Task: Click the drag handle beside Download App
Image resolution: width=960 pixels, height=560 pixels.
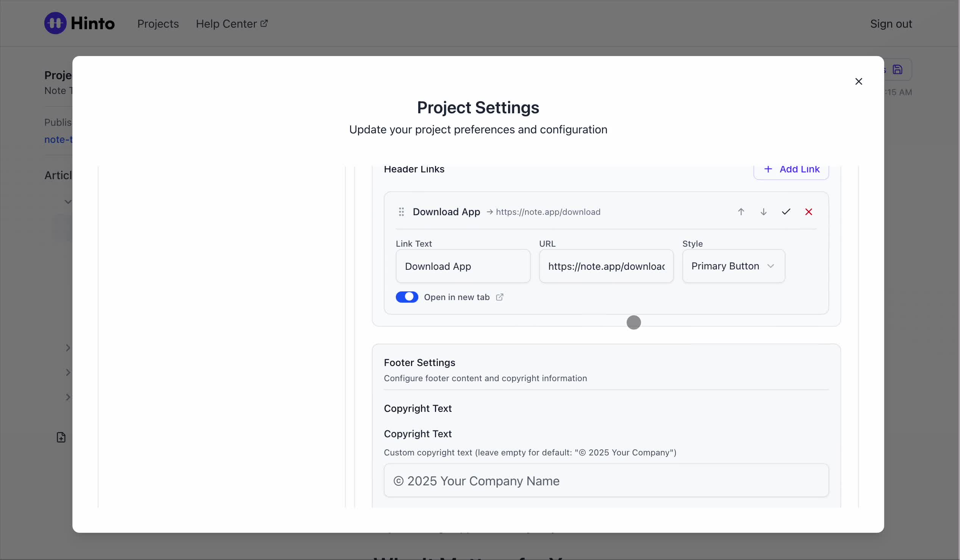Action: tap(401, 212)
